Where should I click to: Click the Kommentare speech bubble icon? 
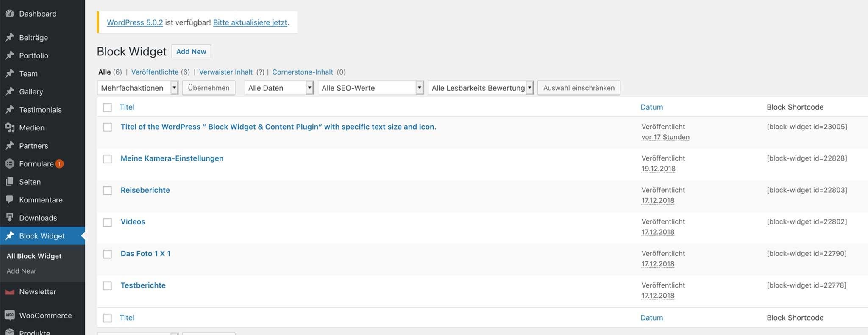[10, 199]
